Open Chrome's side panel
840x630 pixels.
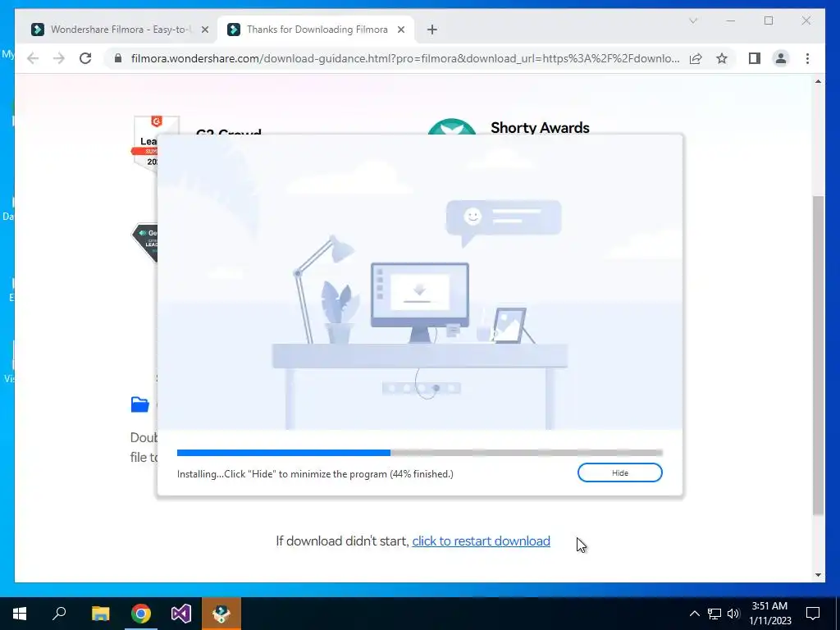[x=755, y=58]
